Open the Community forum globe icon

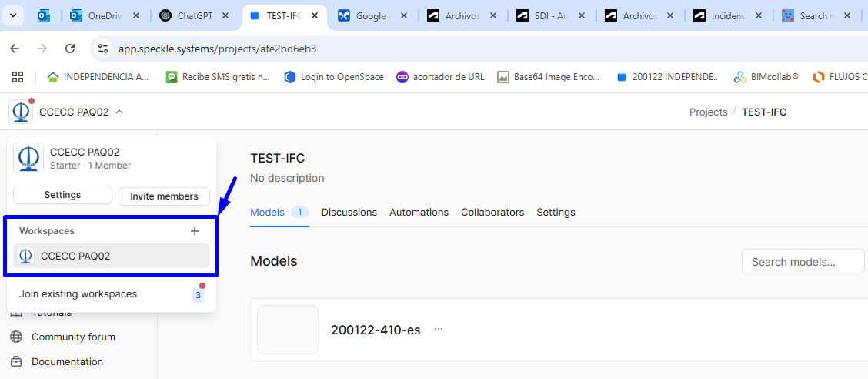pyautogui.click(x=16, y=337)
